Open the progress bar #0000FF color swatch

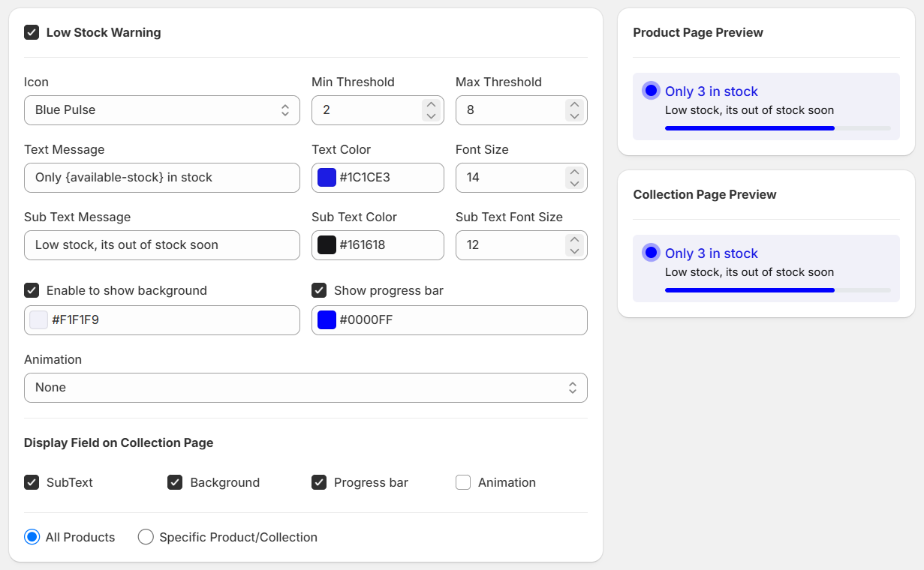tap(327, 320)
